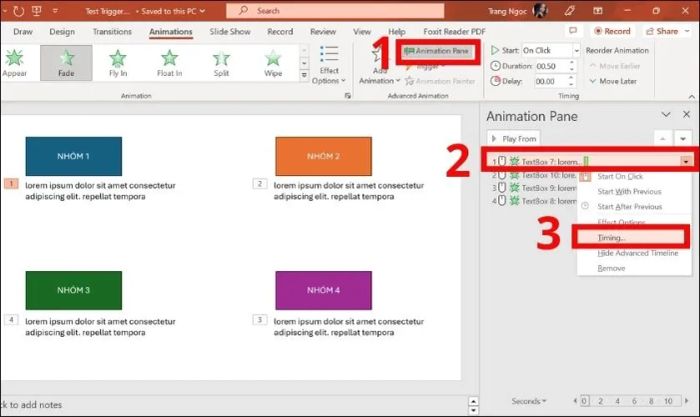The height and width of the screenshot is (417, 700).
Task: Select TextBox 9 animation entry
Action: (533, 188)
